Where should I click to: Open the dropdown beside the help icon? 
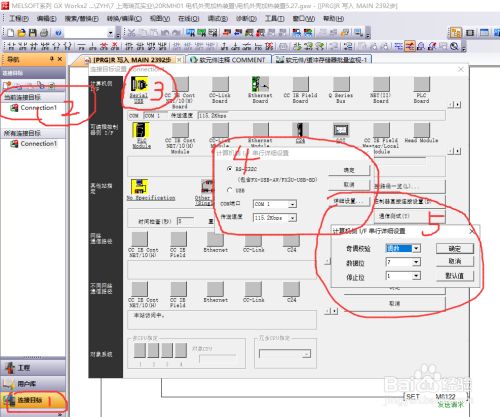click(110, 33)
